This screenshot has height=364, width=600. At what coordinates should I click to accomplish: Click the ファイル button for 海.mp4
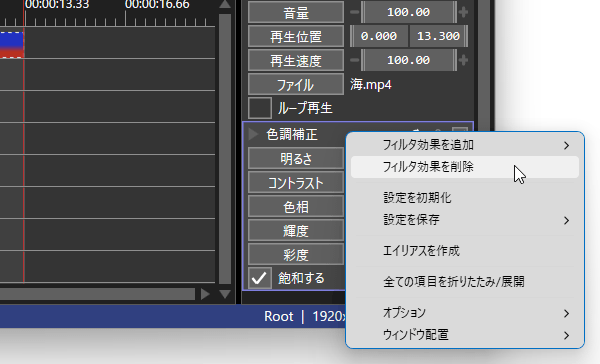pos(296,84)
